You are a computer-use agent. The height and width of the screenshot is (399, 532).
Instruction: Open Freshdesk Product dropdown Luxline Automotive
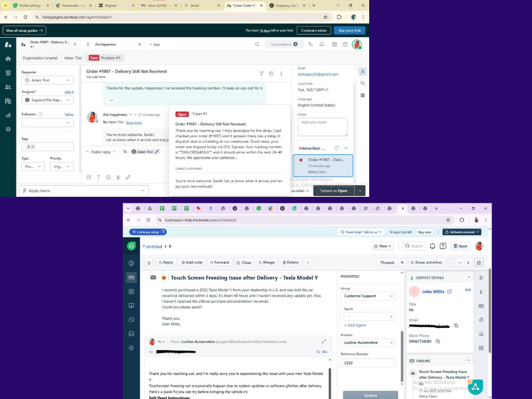click(x=368, y=342)
